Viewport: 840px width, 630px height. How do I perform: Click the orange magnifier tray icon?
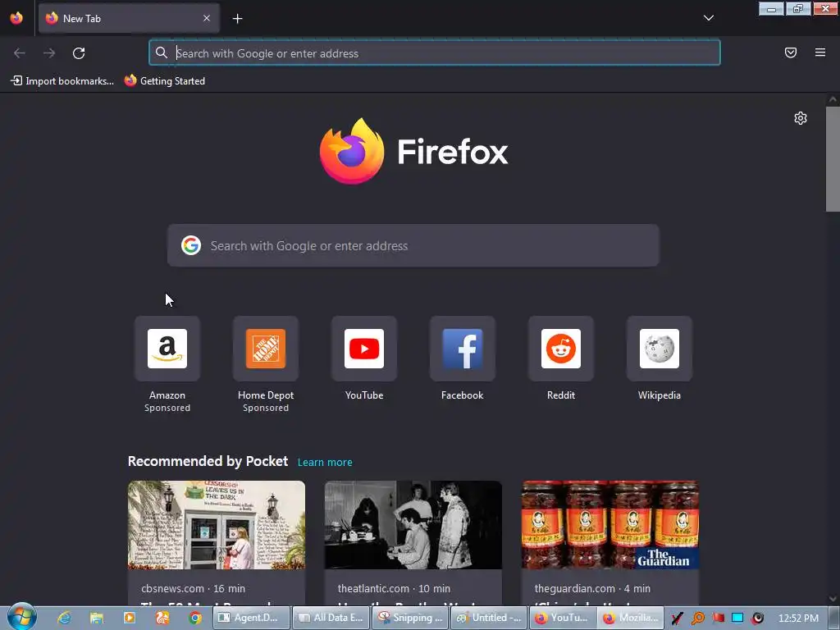tap(697, 619)
